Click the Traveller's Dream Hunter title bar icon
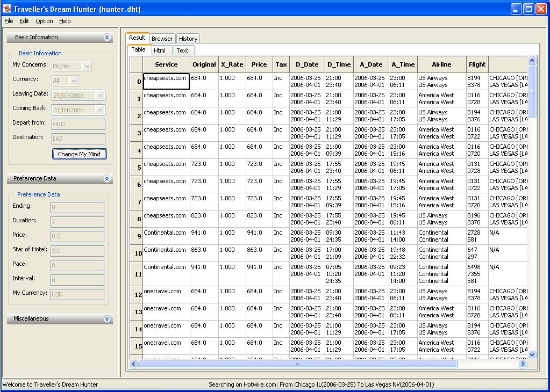 click(x=6, y=9)
